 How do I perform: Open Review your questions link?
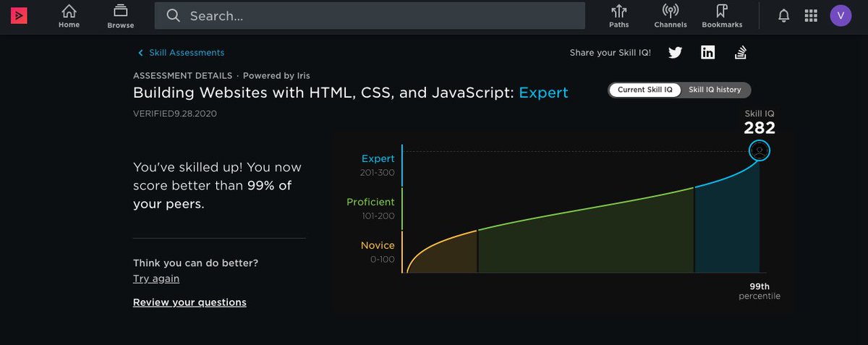point(190,302)
